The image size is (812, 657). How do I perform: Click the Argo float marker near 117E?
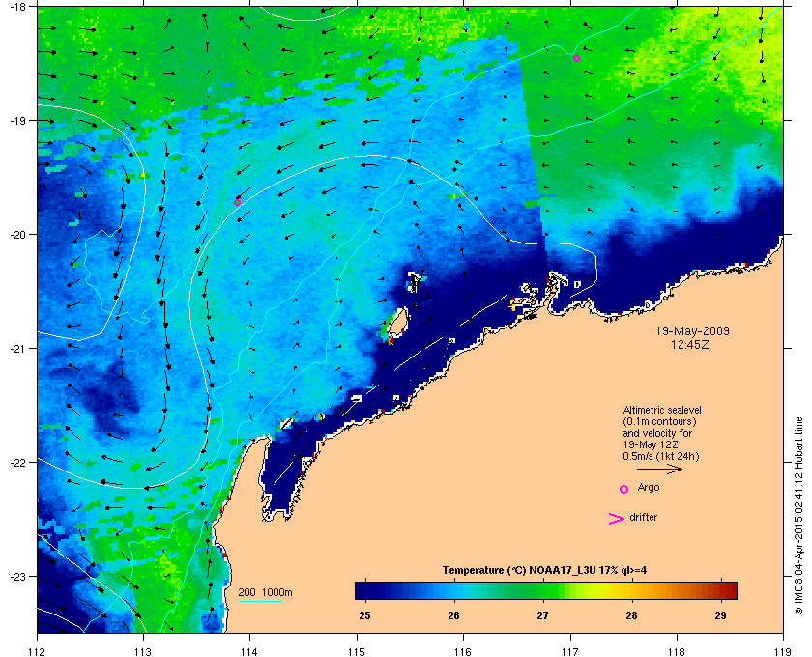click(576, 59)
